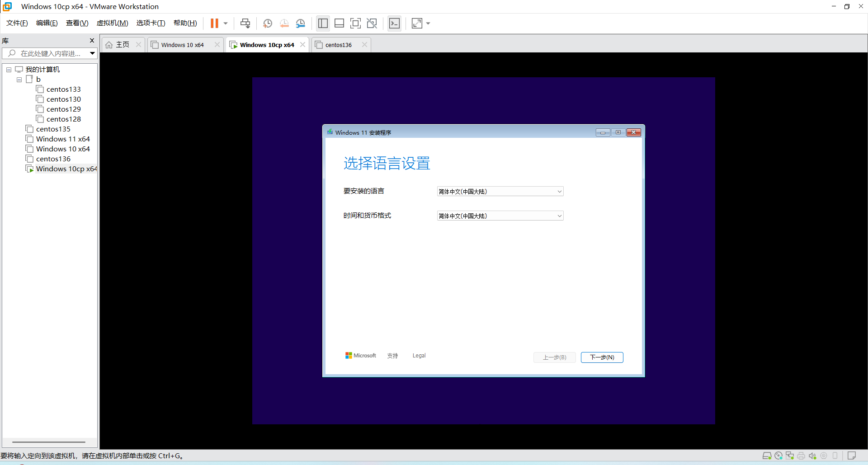Screen dimensions: 868x465
Task: Open the 支持 support link
Action: tap(392, 356)
